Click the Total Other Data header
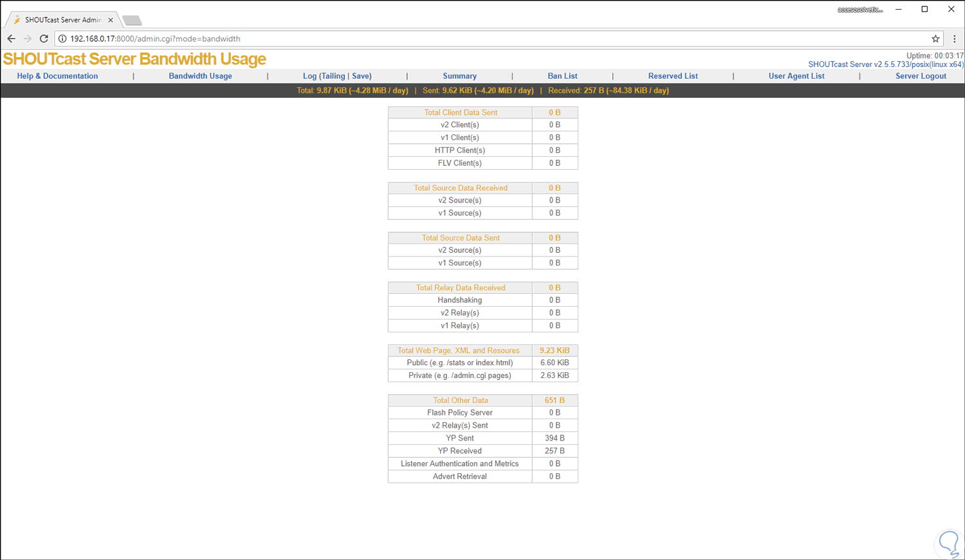Screen dimensions: 965x560 [x=461, y=400]
